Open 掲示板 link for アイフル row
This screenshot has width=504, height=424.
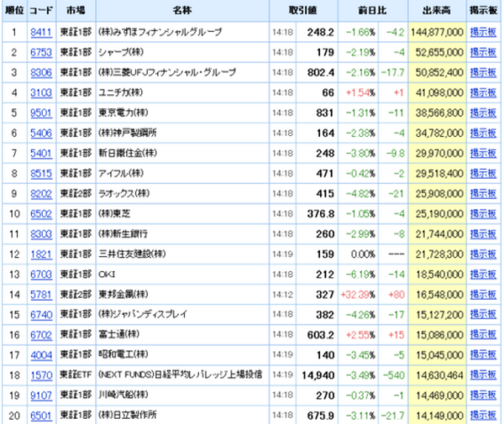tap(483, 174)
